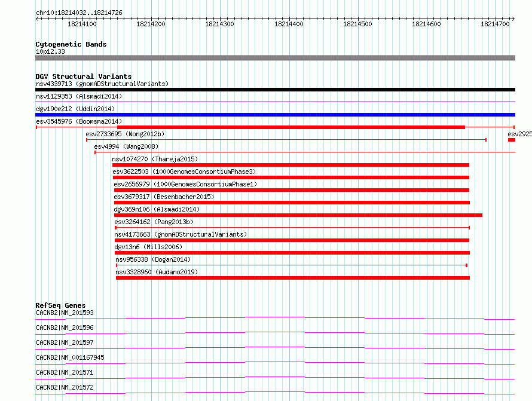Viewport: 532px width, 401px height.
Task: Click the thin red esv3264162 line
Action: (x=292, y=228)
